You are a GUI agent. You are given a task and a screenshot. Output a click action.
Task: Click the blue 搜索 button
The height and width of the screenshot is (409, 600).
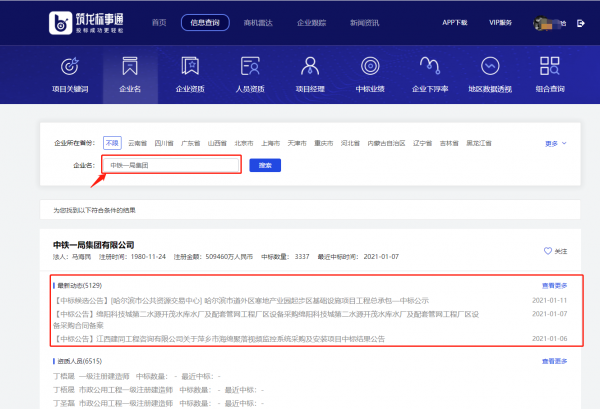click(x=264, y=165)
